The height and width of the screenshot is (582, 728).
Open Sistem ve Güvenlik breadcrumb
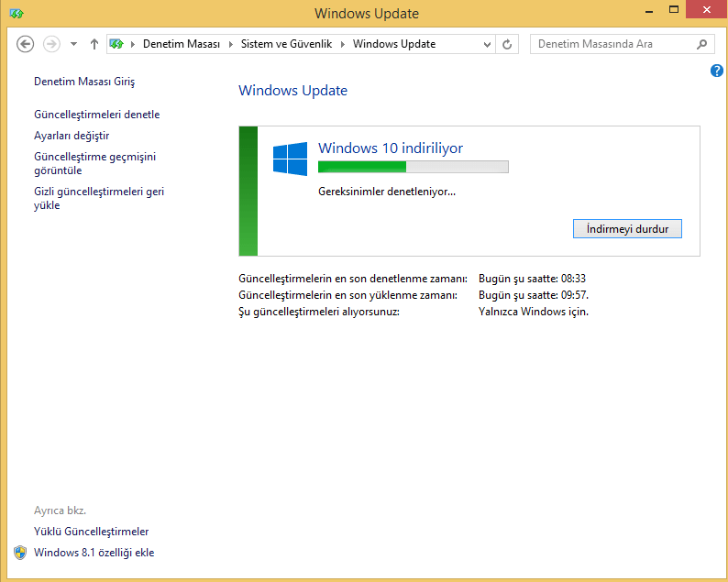286,44
